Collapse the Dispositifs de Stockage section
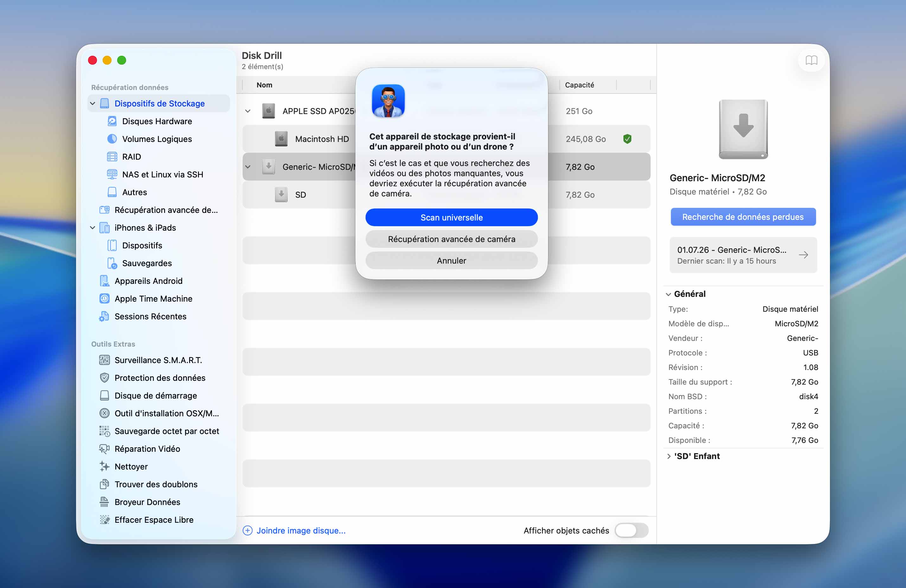This screenshot has width=906, height=588. (93, 104)
